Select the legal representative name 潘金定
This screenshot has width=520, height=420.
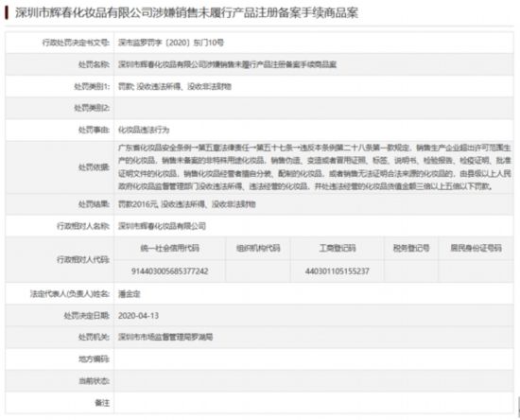tap(130, 294)
